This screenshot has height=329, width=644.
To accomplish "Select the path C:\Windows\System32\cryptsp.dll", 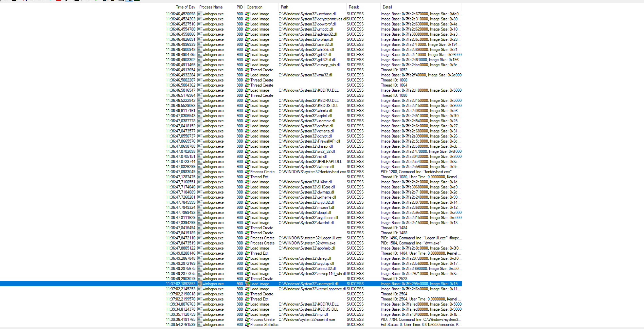I will tap(306, 263).
